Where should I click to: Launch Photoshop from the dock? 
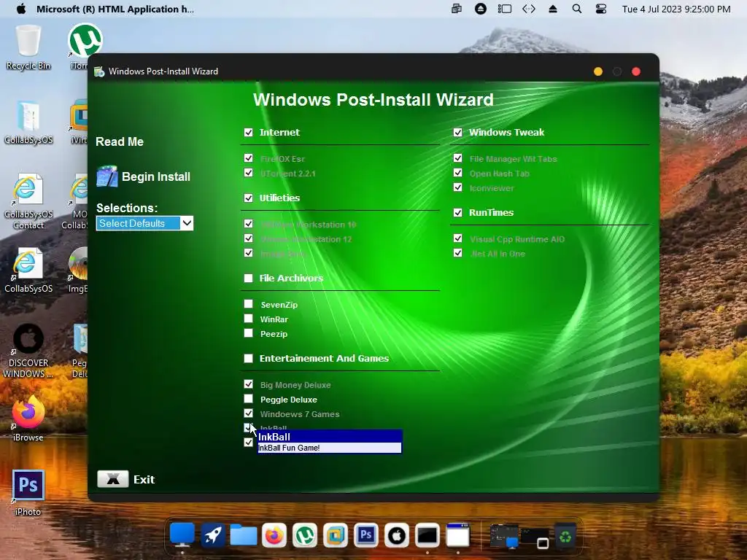click(x=366, y=535)
